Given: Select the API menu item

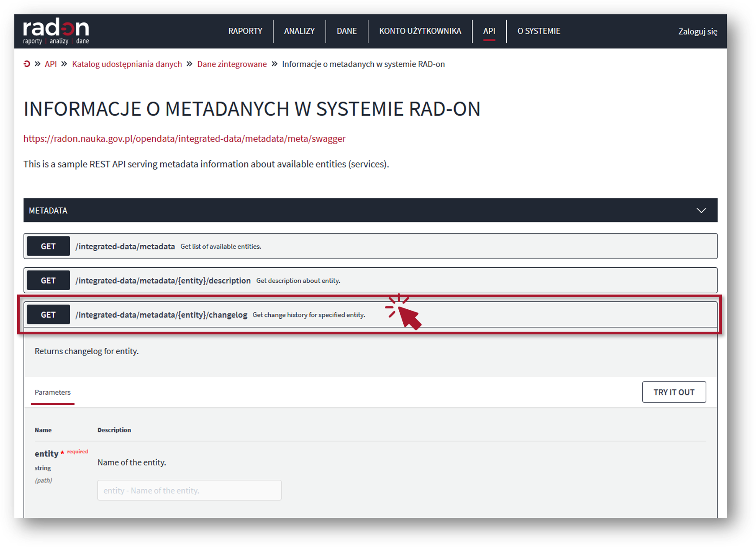Looking at the screenshot, I should point(489,31).
